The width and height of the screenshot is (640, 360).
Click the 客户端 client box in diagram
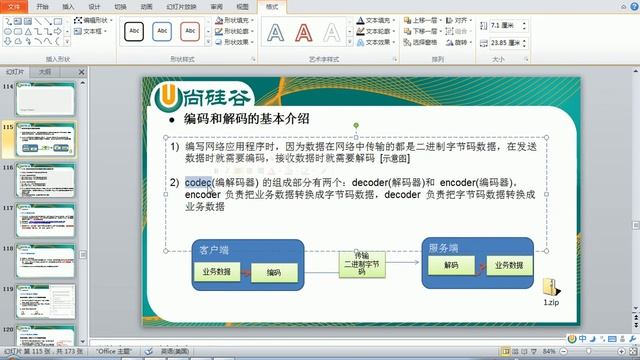pos(248,265)
